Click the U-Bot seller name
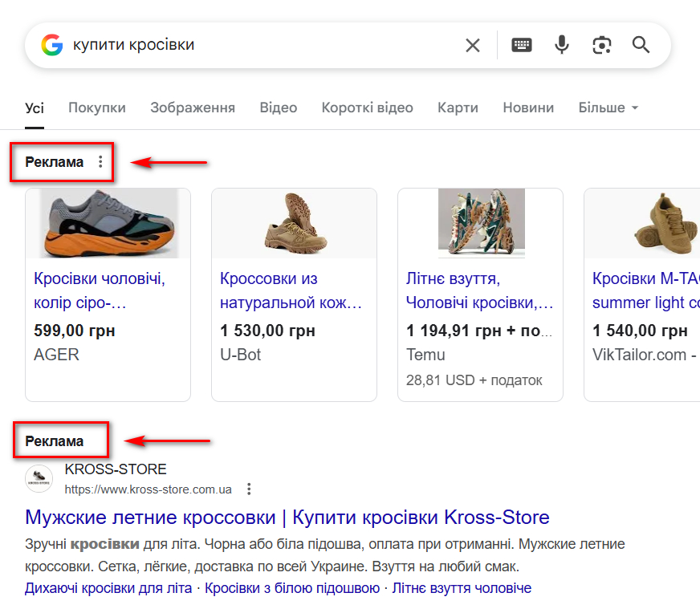The width and height of the screenshot is (700, 605). [x=241, y=355]
